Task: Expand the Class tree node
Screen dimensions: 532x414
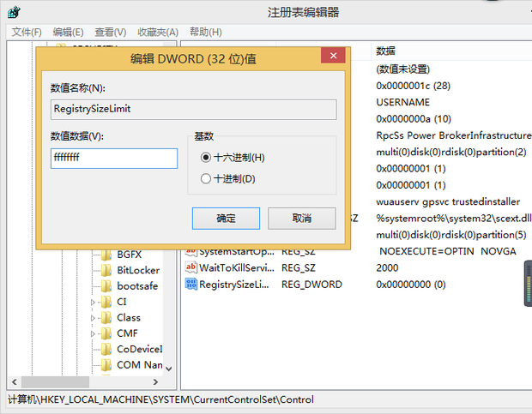Action: click(x=94, y=318)
